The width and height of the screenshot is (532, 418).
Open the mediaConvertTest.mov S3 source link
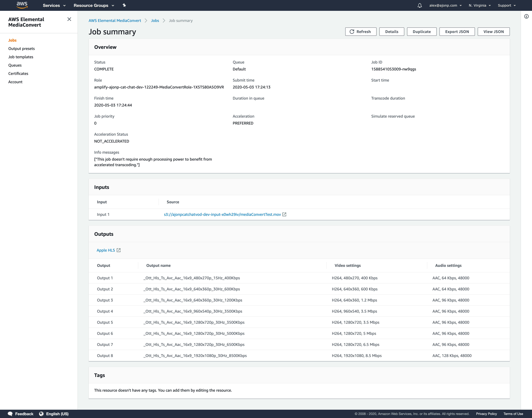point(222,214)
